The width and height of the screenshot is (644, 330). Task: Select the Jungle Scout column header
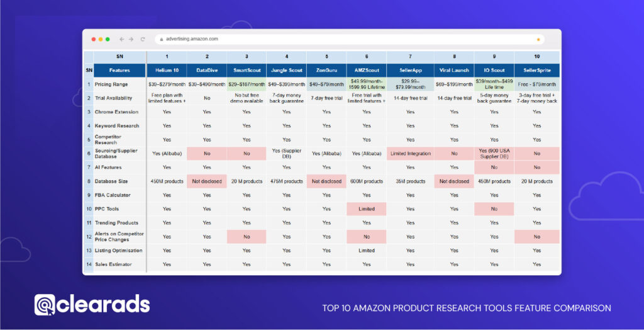(x=286, y=71)
